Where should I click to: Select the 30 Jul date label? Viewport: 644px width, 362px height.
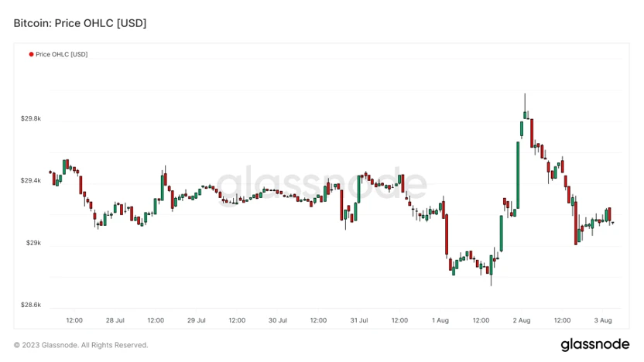tap(278, 319)
